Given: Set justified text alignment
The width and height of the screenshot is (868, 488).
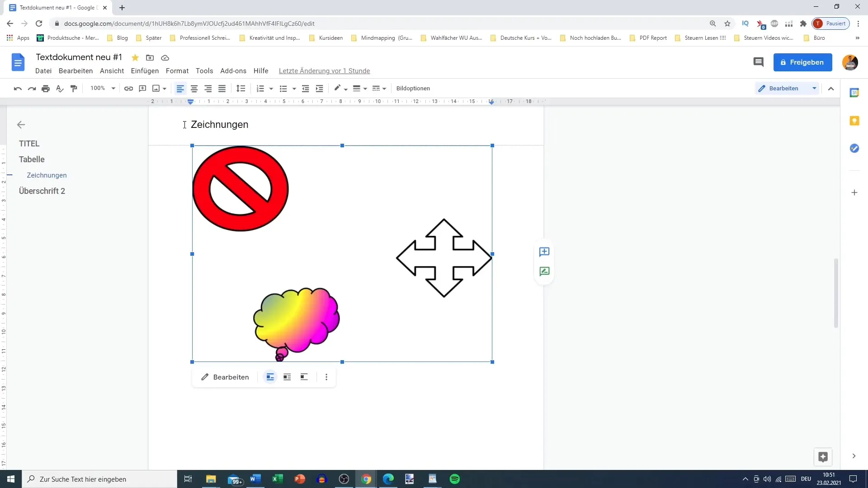Looking at the screenshot, I should point(222,89).
